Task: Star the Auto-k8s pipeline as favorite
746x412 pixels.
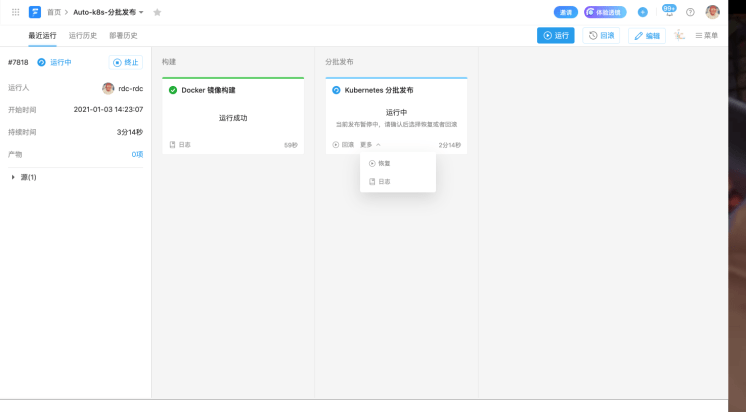Action: (x=157, y=12)
